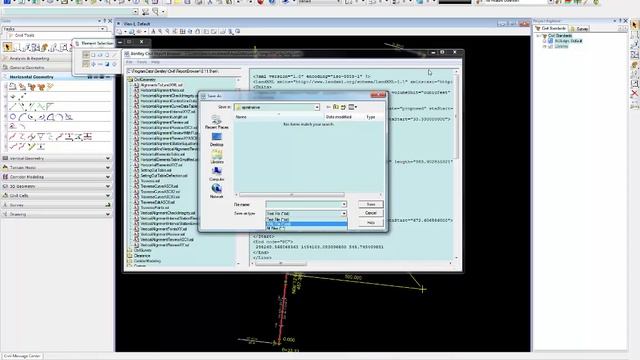Click the File name input field
640x360 pixels.
303,204
